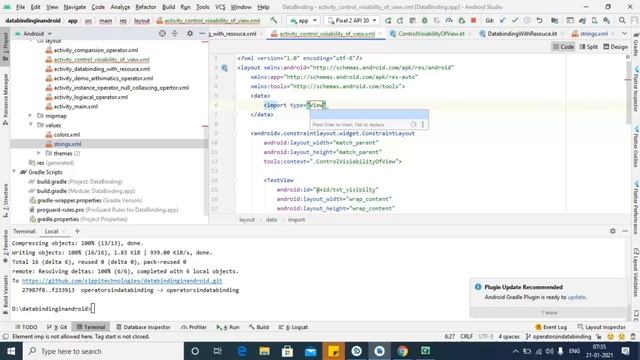Click the Debug app bug icon

point(424,20)
